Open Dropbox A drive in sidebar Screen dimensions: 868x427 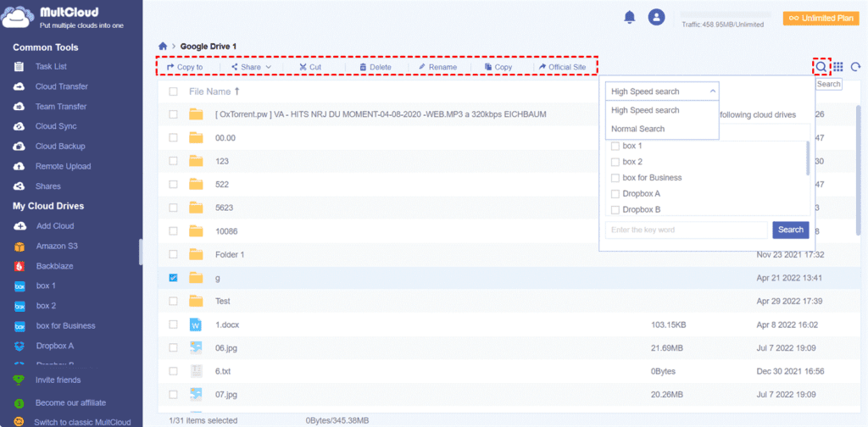55,345
